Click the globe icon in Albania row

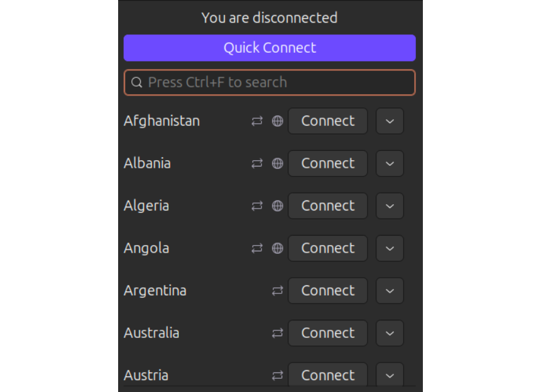(277, 163)
